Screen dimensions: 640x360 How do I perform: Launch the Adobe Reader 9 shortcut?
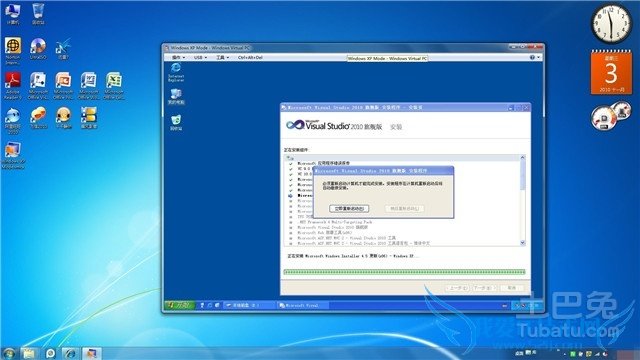[13, 85]
